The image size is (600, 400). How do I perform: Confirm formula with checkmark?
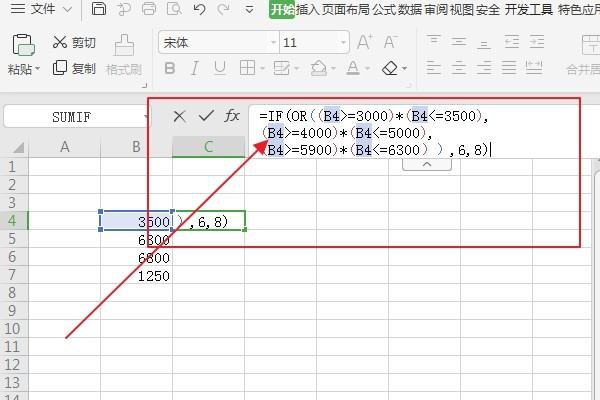tap(206, 116)
